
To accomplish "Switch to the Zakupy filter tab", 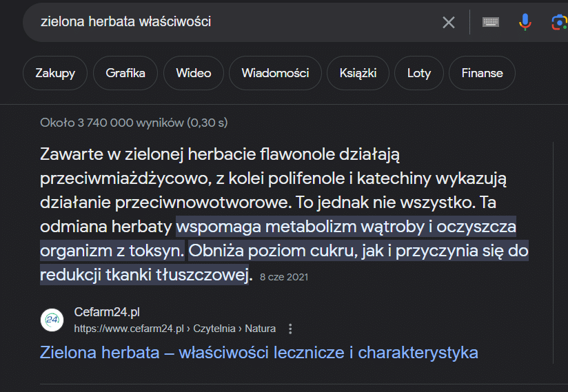I will [x=55, y=73].
